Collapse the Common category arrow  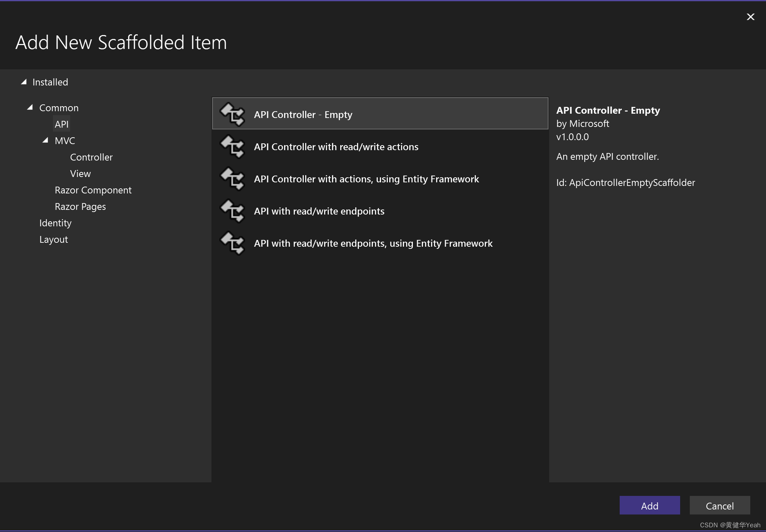pos(30,107)
